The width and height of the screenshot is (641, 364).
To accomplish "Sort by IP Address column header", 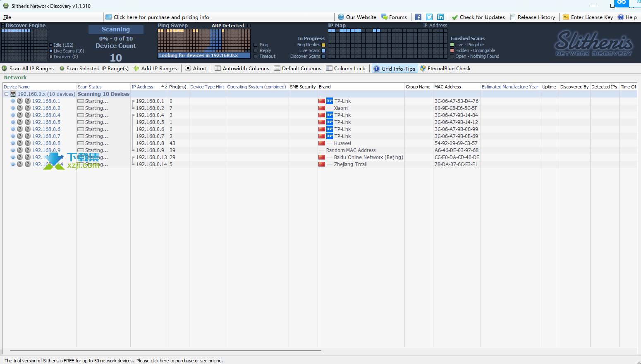I will point(149,87).
